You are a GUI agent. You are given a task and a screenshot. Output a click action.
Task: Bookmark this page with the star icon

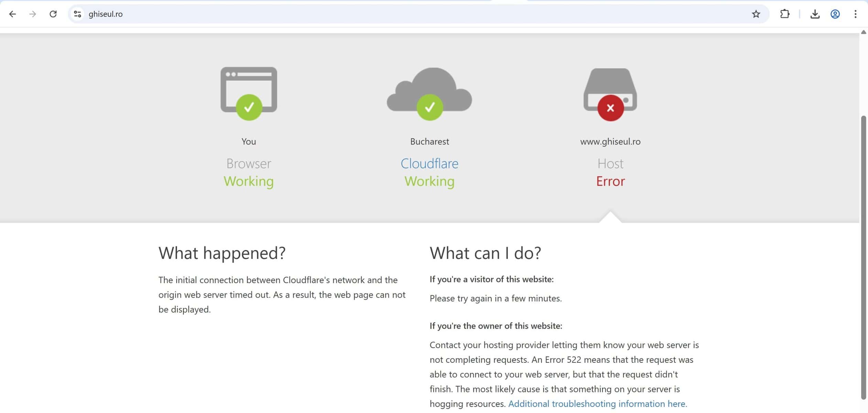tap(756, 14)
